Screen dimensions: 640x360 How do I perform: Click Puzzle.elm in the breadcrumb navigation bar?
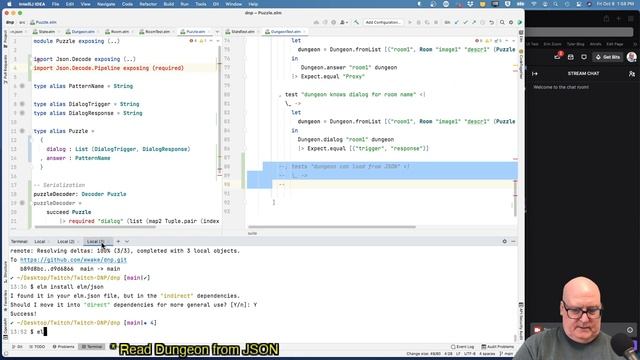click(x=43, y=22)
